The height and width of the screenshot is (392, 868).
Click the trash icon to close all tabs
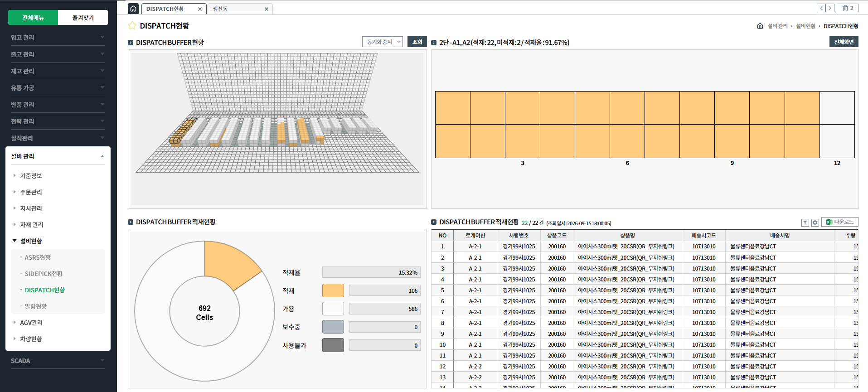848,8
